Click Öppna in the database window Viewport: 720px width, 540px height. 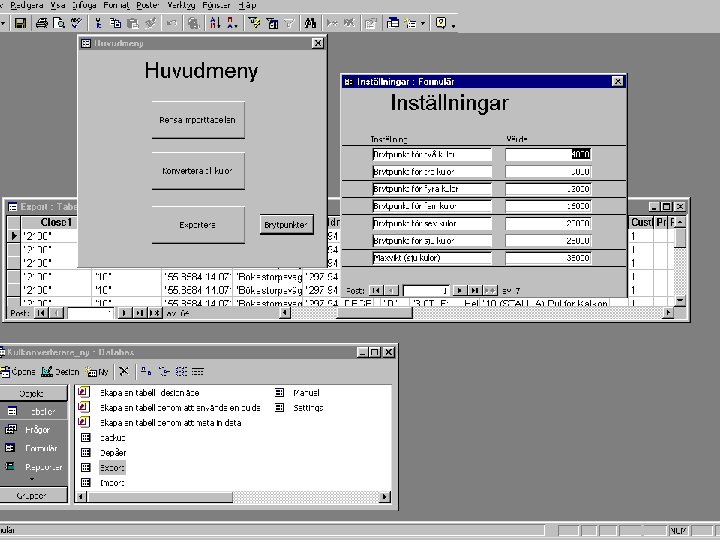tap(18, 371)
